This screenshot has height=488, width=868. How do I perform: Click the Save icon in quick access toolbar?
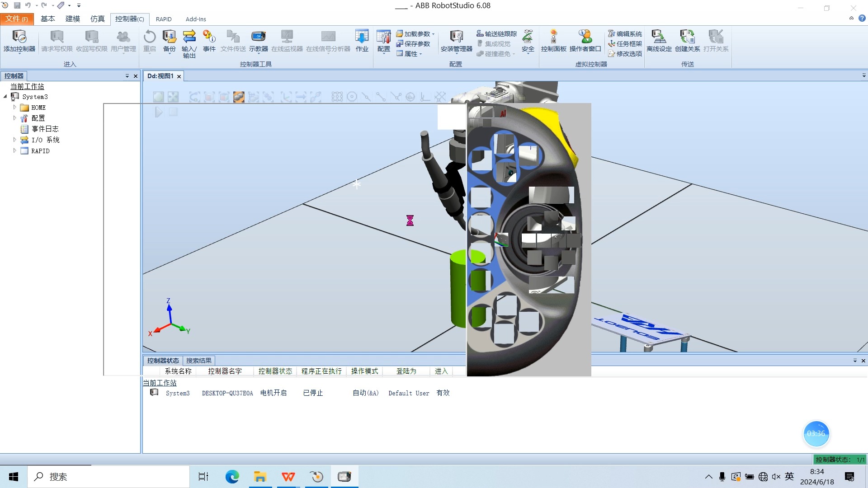(17, 5)
